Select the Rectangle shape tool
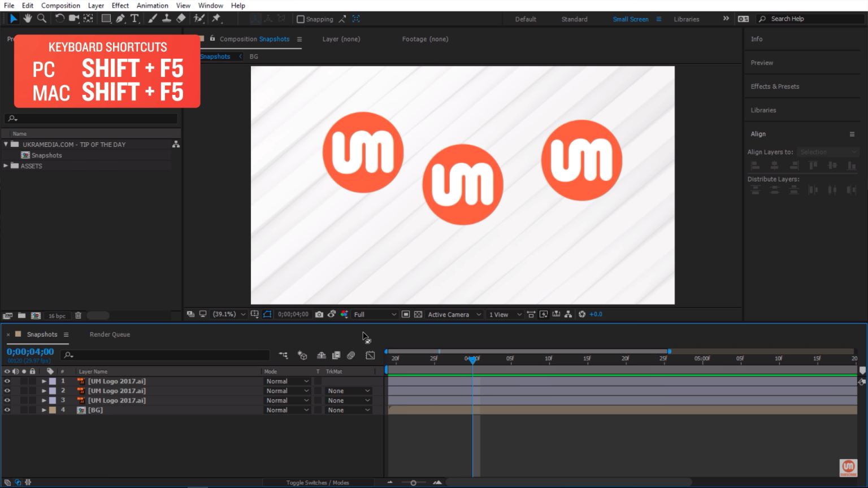Viewport: 868px width, 488px height. coord(106,19)
